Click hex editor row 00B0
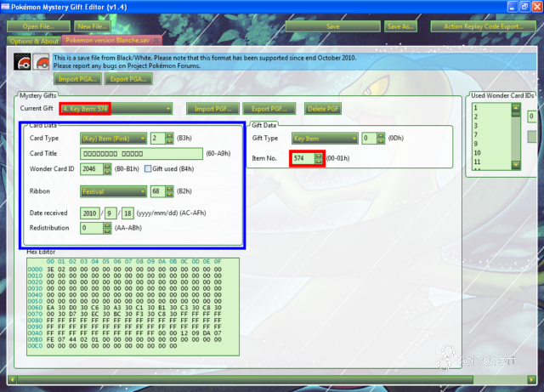Viewport: 544px width, 392px height. [125, 339]
